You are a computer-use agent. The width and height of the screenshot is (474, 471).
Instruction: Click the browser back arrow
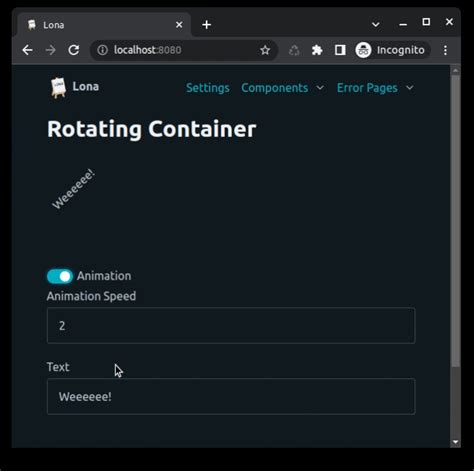(x=27, y=50)
